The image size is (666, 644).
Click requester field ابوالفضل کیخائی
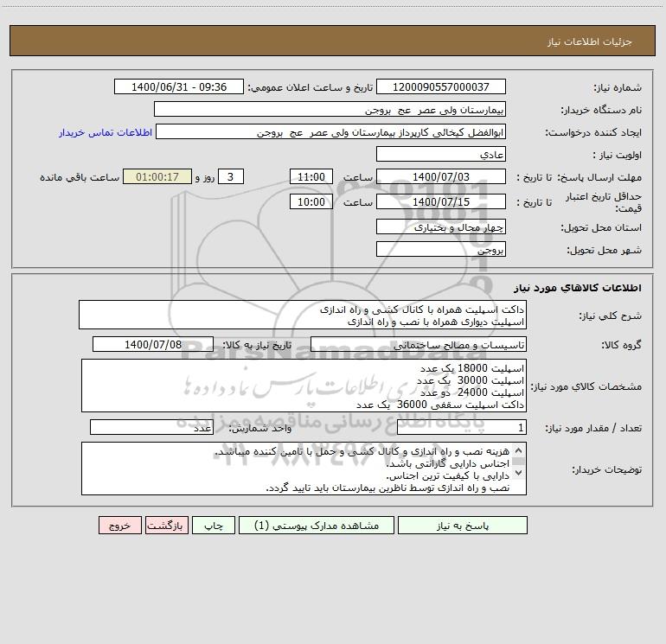click(x=331, y=131)
